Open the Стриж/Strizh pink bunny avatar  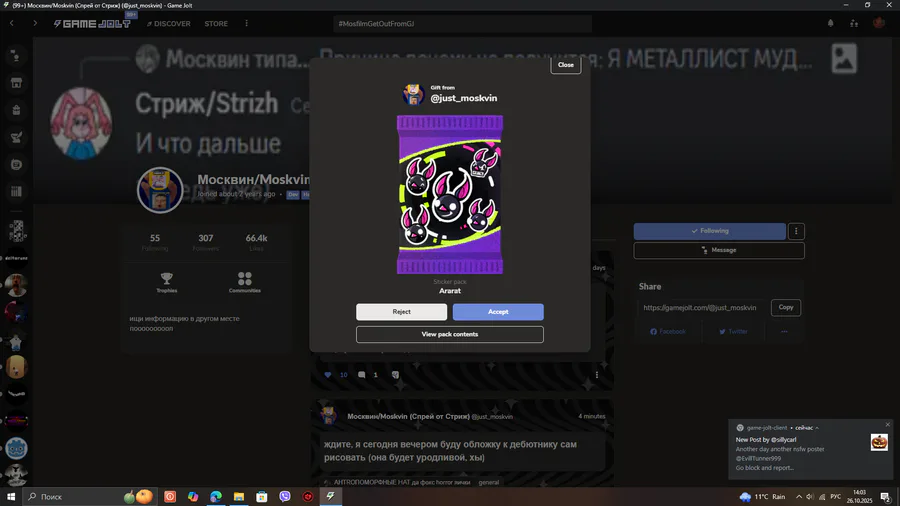point(81,123)
